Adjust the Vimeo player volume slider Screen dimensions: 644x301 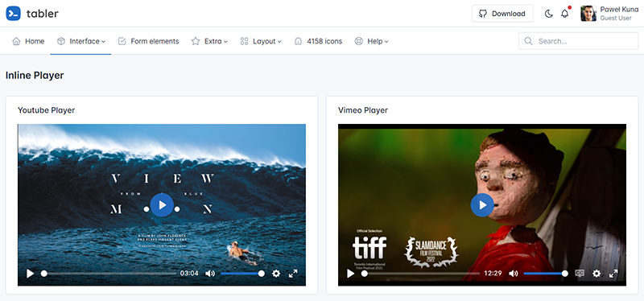coord(546,274)
